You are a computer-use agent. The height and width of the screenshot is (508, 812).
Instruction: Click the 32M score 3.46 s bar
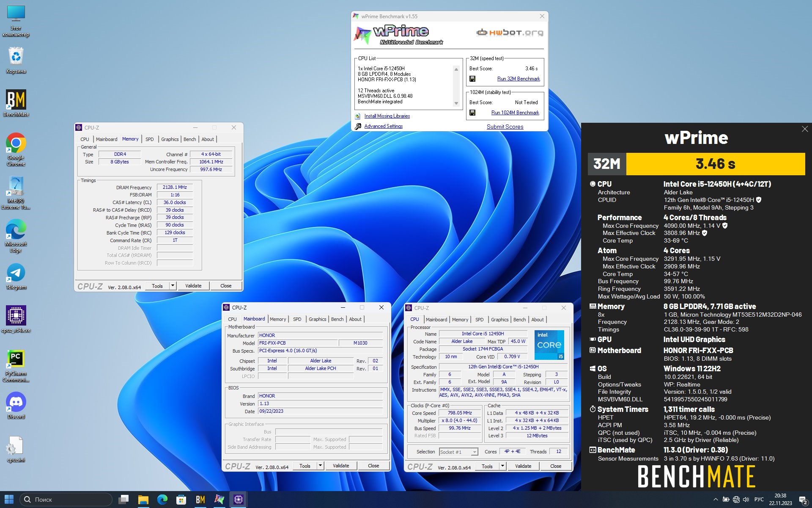(715, 164)
